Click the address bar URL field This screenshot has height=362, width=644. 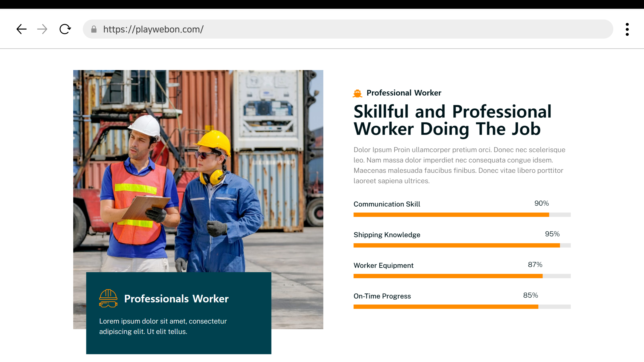pyautogui.click(x=348, y=29)
